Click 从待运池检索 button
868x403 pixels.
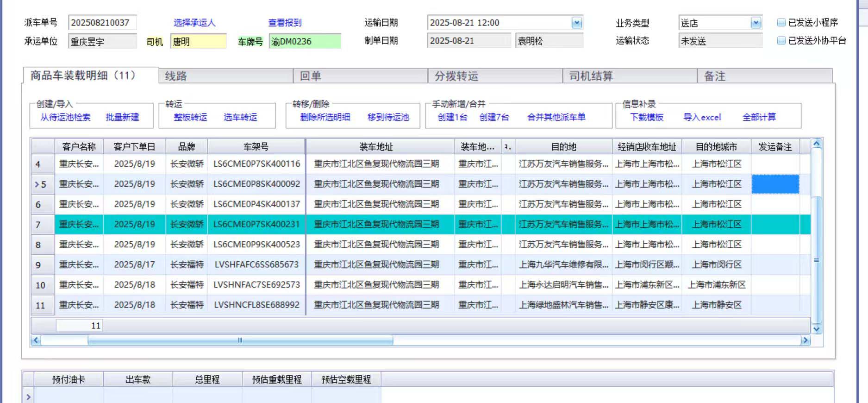click(65, 117)
